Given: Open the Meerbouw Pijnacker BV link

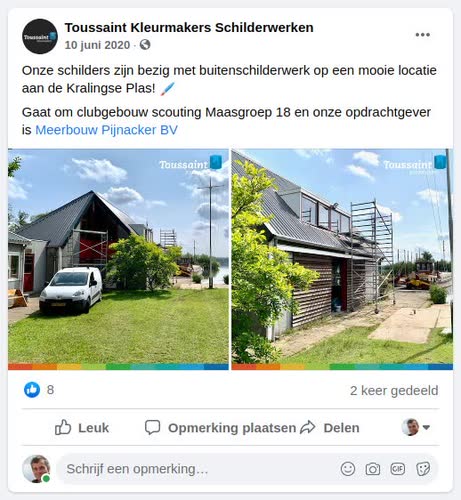Looking at the screenshot, I should 106,130.
